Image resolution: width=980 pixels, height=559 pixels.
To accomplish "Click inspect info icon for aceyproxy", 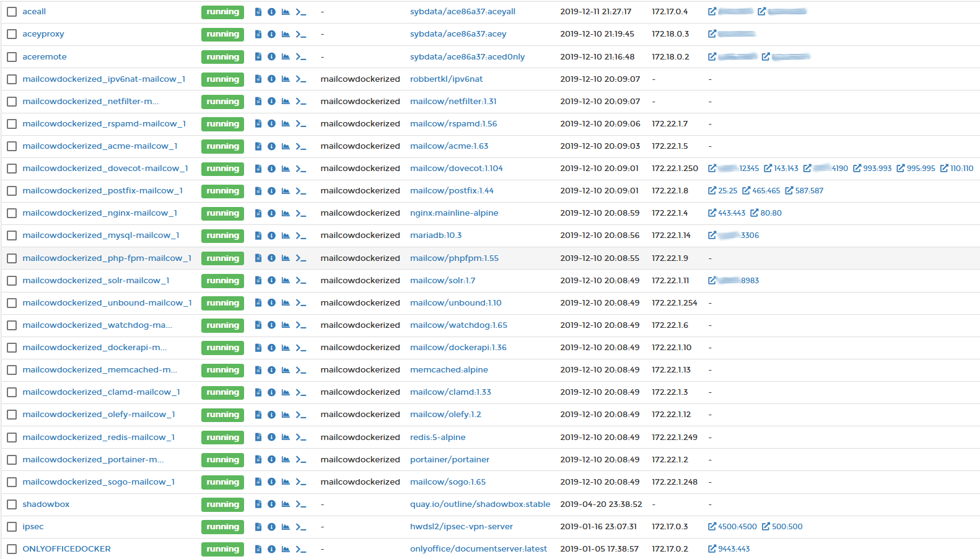I will pyautogui.click(x=271, y=34).
